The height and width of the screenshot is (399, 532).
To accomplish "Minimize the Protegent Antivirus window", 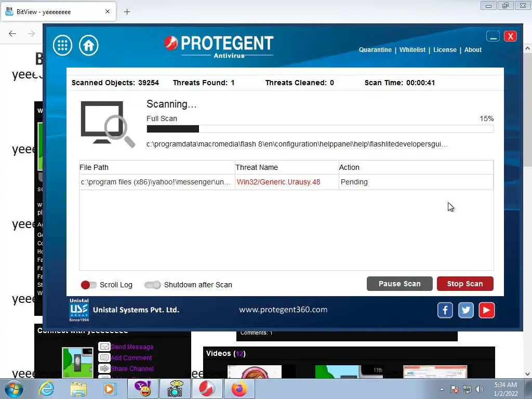I will (x=493, y=36).
